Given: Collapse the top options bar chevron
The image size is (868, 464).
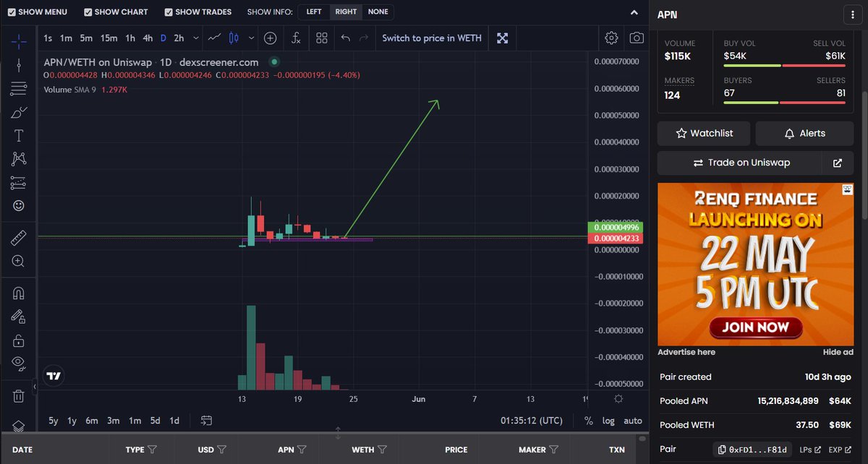Looking at the screenshot, I should (634, 12).
